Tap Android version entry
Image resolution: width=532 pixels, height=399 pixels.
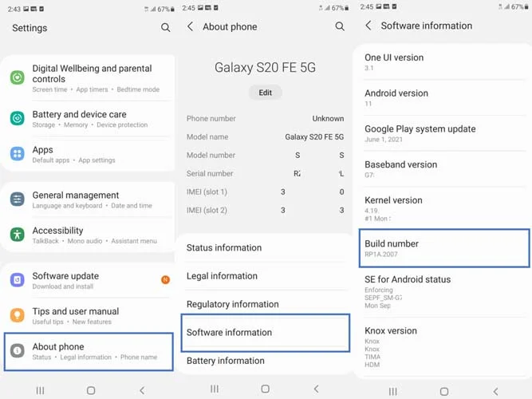tap(444, 98)
